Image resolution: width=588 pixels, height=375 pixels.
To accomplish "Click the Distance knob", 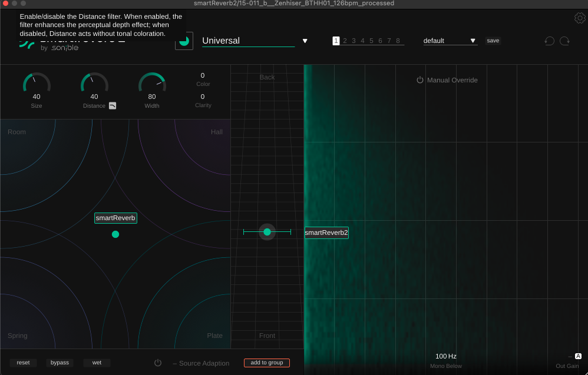I will 94,83.
